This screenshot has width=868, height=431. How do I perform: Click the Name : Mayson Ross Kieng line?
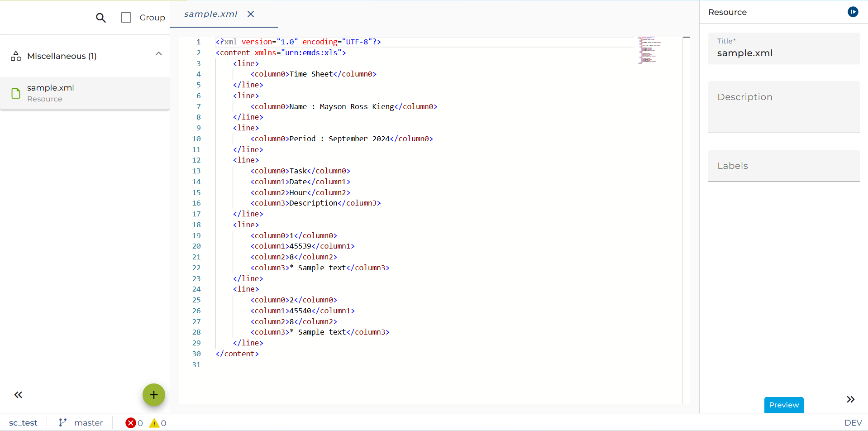point(344,106)
